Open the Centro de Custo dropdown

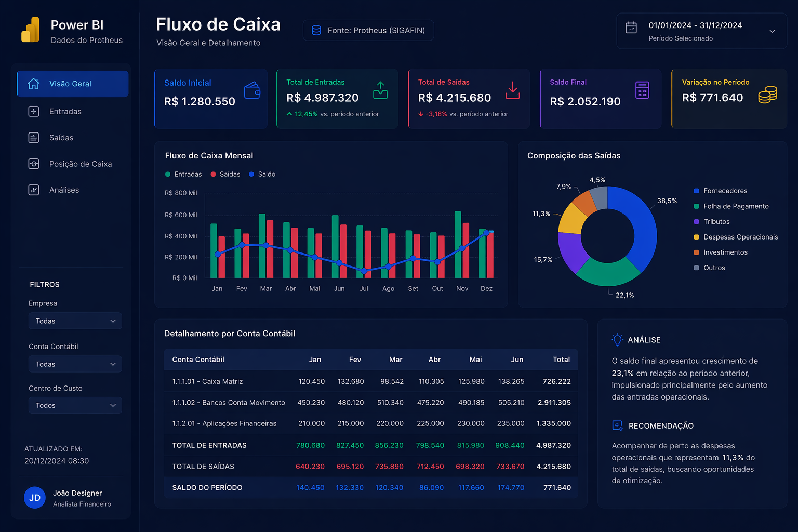[75, 405]
